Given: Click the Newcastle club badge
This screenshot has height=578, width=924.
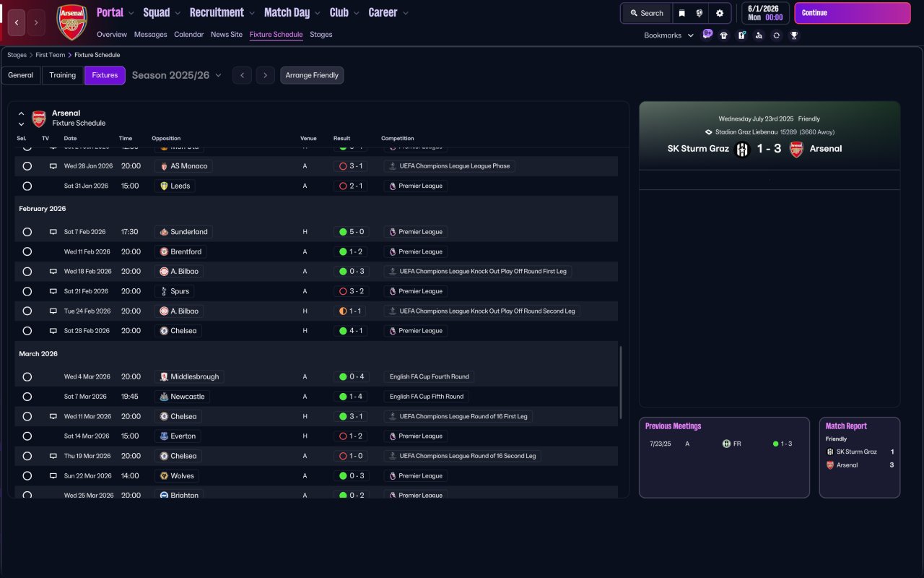Looking at the screenshot, I should pyautogui.click(x=164, y=397).
